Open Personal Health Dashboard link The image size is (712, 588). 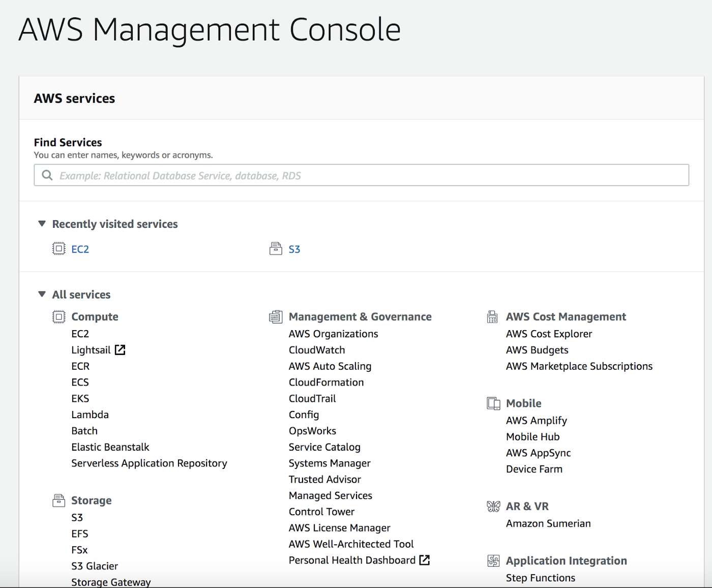pyautogui.click(x=352, y=560)
